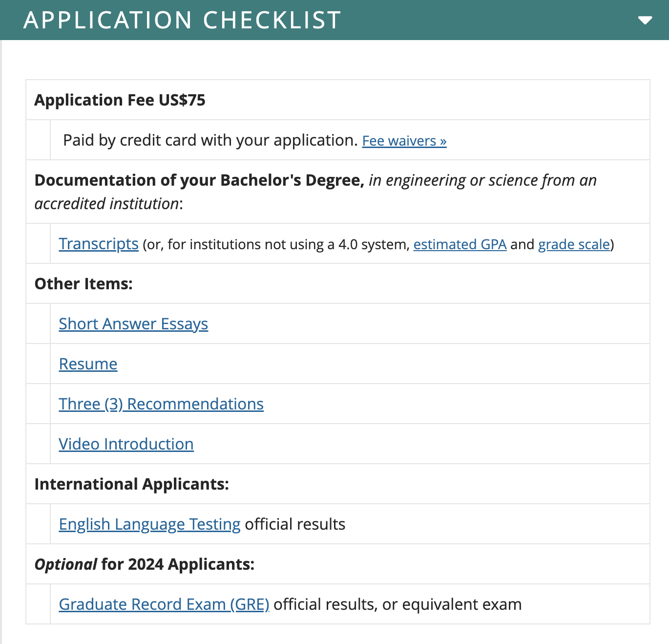The image size is (669, 644).
Task: Open the Three (3) Recommendations link
Action: tap(161, 404)
